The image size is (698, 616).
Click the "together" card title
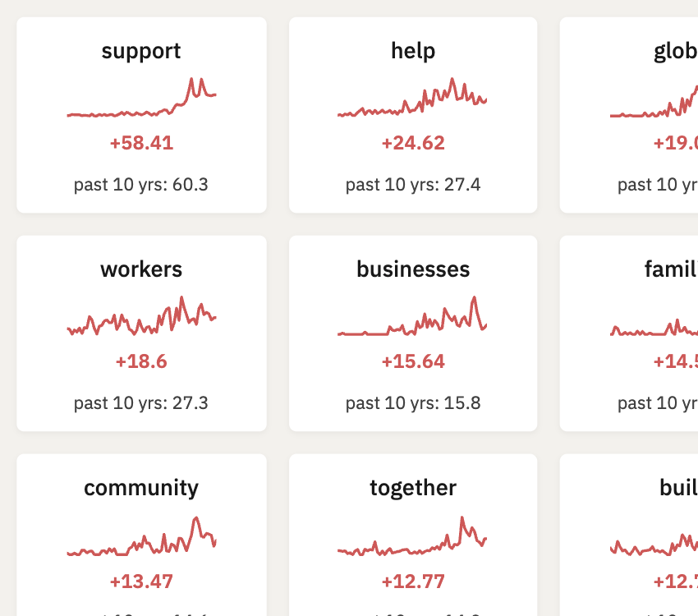click(413, 488)
